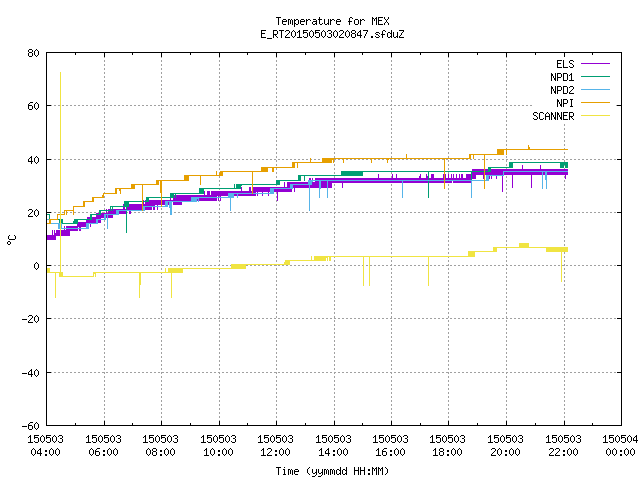Click the y-axis label 60

click(x=33, y=106)
